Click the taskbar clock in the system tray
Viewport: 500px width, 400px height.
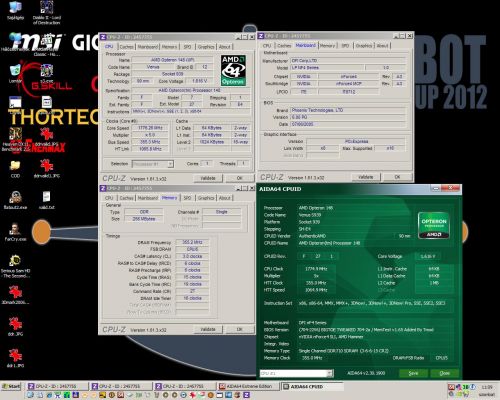(487, 387)
